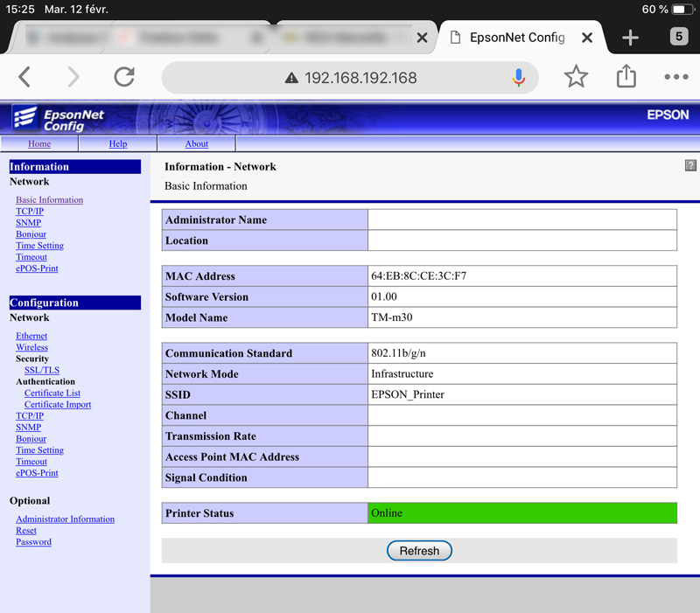Select software version 01.00

pyautogui.click(x=384, y=296)
